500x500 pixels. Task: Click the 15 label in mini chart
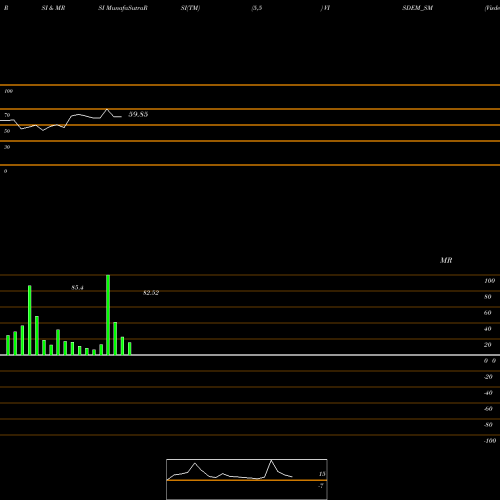[x=322, y=474]
